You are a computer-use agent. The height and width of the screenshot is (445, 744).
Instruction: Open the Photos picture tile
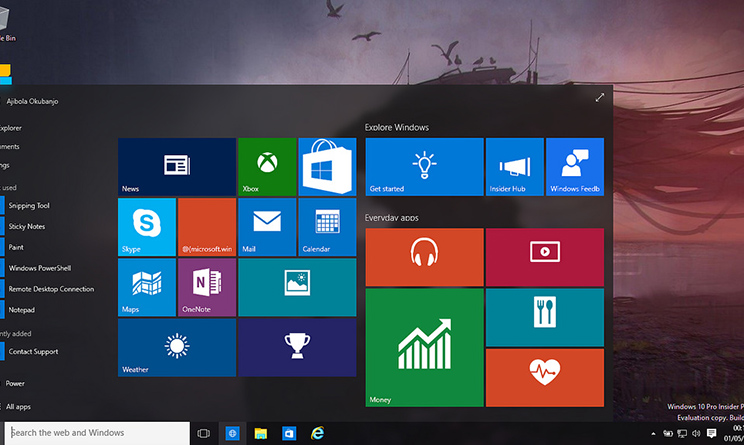pos(297,287)
